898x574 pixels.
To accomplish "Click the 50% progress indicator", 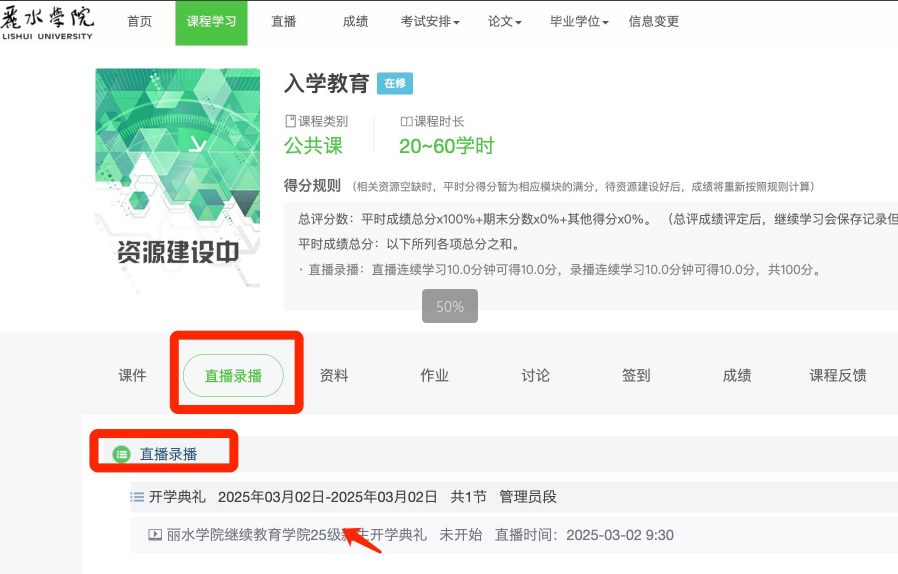I will 449,307.
